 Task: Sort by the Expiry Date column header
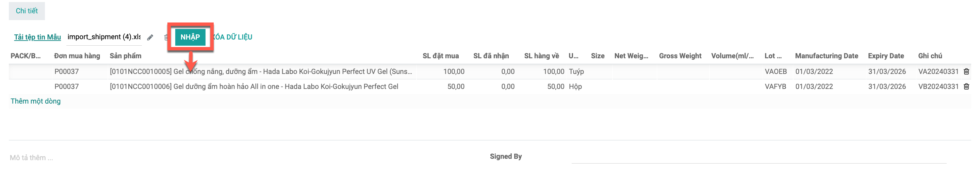[x=886, y=56]
